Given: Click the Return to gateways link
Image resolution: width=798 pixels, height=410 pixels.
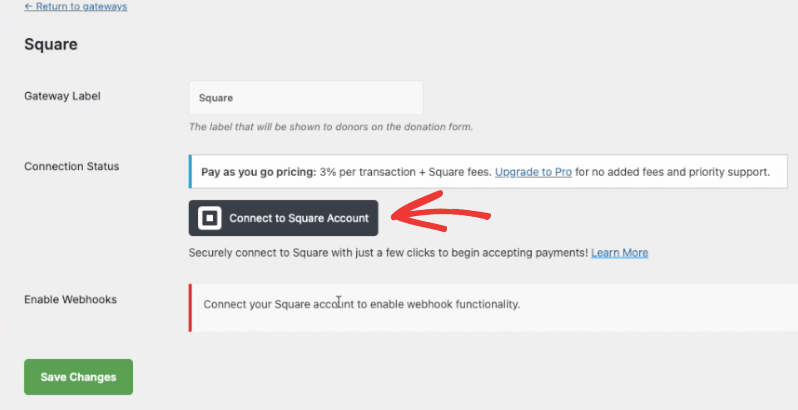Looking at the screenshot, I should click(75, 7).
